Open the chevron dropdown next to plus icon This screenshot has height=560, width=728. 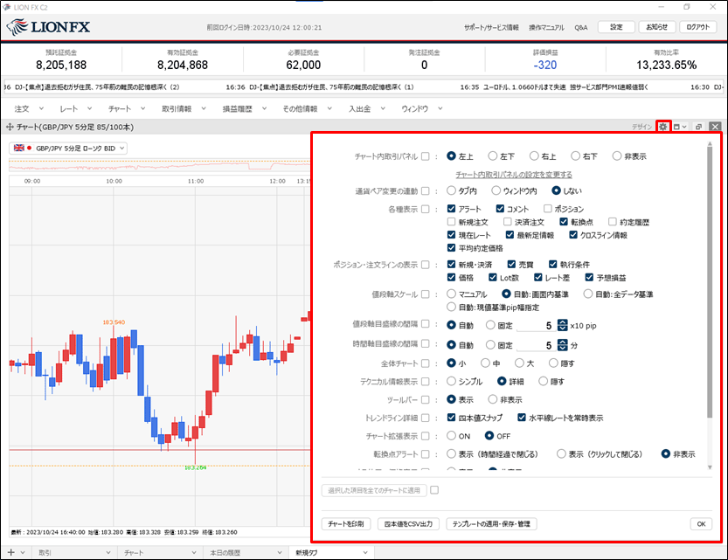pos(23,553)
